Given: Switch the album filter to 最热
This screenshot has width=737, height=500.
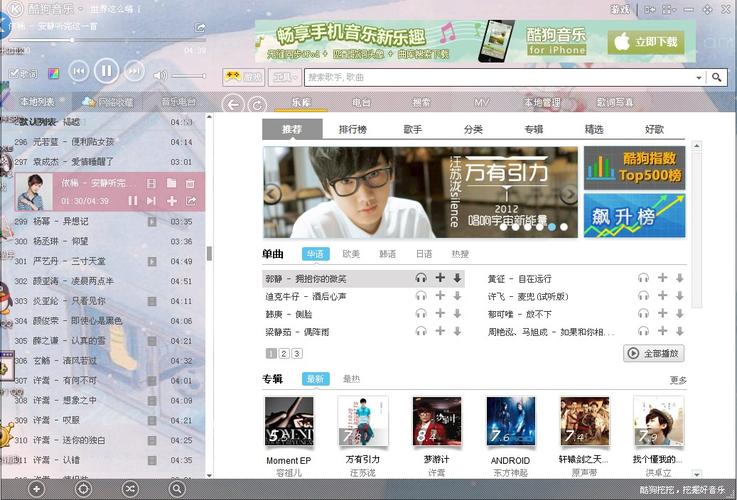Looking at the screenshot, I should pos(351,379).
